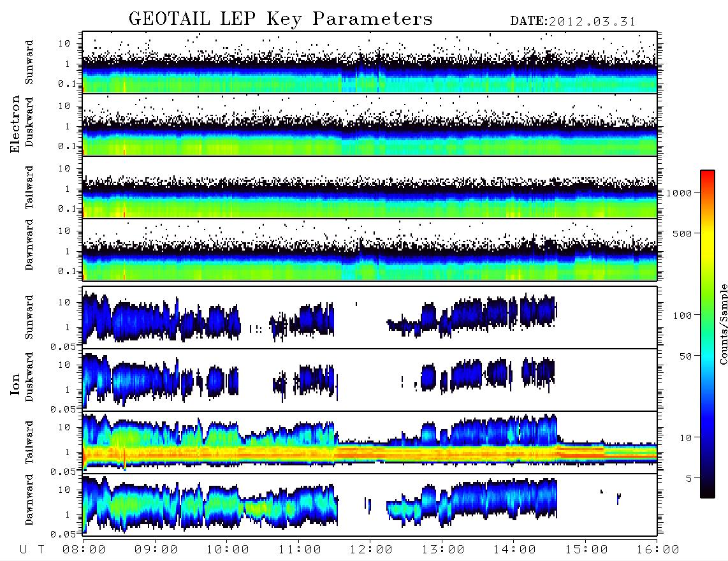Viewport: 728px width, 561px height.
Task: Click the "10" color bar tick label
Action: coord(685,438)
